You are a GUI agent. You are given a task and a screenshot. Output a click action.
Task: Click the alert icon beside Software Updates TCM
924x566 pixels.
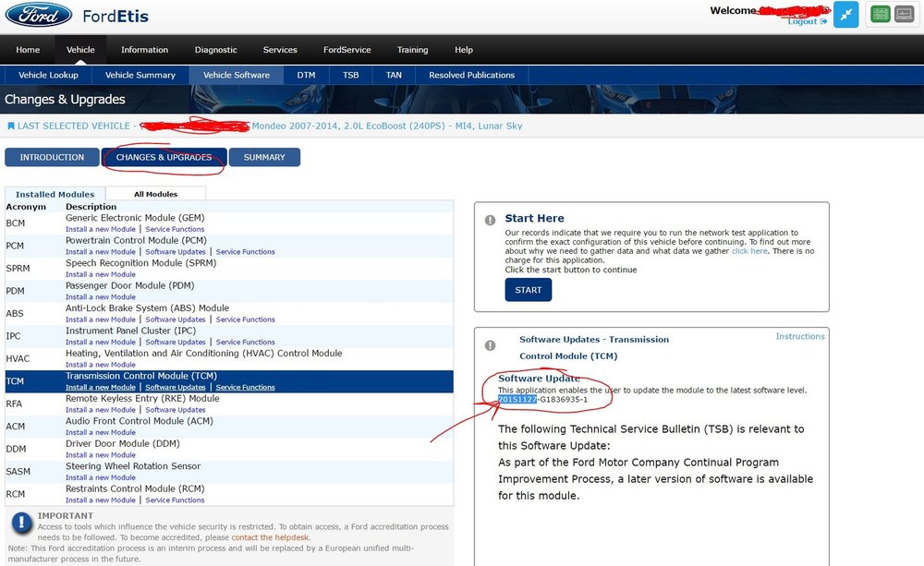[x=490, y=345]
